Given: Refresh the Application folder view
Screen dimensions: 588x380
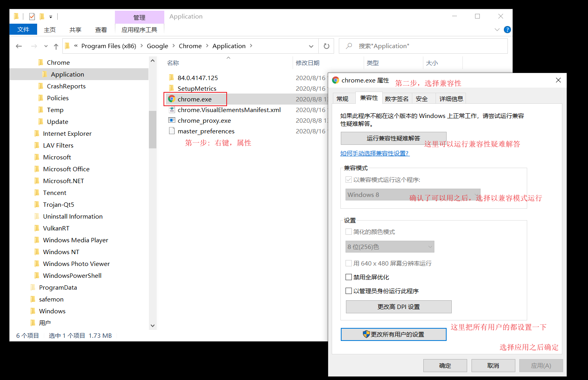Looking at the screenshot, I should pos(327,46).
